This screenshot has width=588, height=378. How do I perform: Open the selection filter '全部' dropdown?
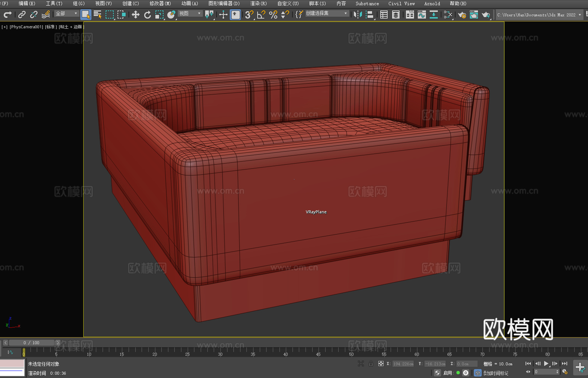tap(67, 13)
